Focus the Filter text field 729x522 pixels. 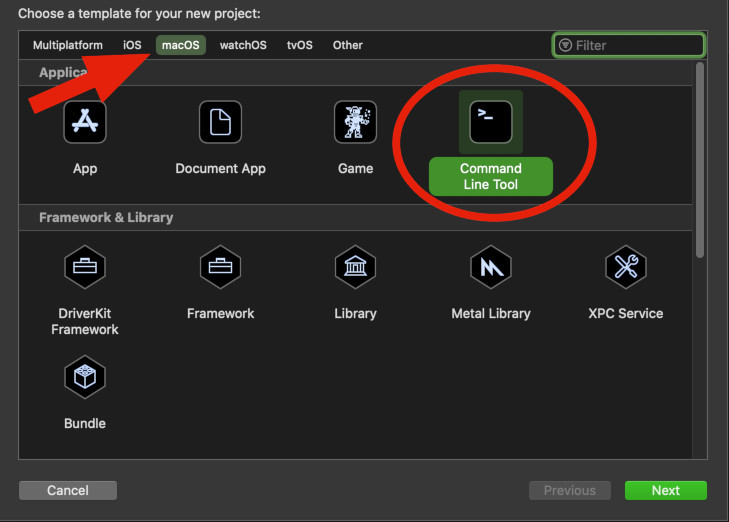click(x=629, y=45)
